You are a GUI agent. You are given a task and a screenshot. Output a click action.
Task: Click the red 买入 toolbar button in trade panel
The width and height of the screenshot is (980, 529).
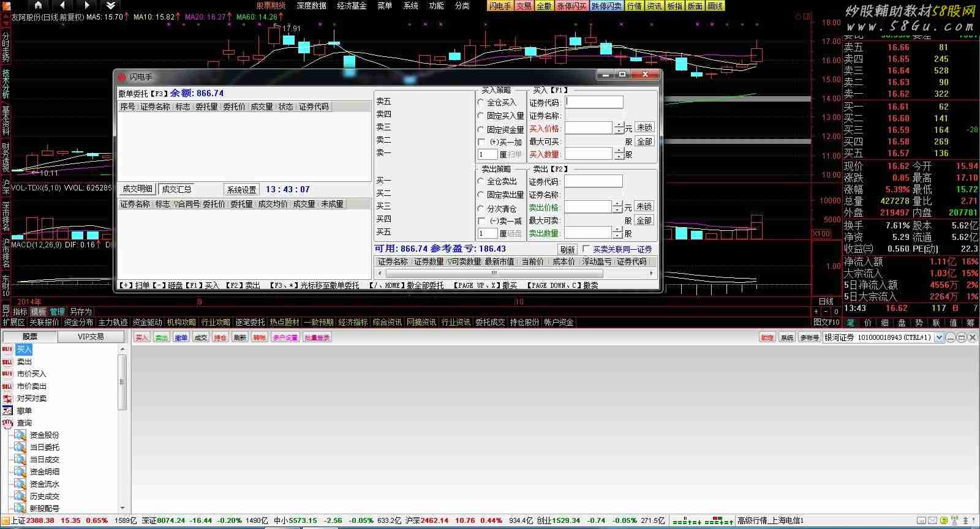pyautogui.click(x=142, y=337)
